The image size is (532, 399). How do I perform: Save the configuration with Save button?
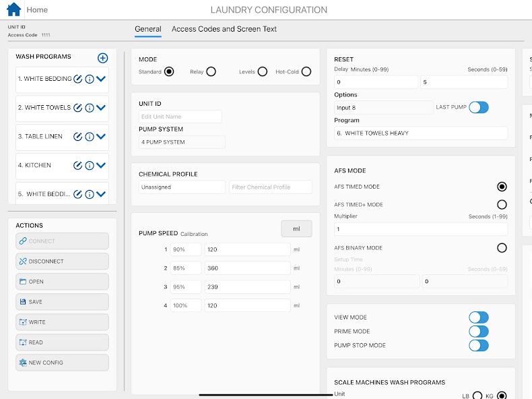click(x=62, y=302)
